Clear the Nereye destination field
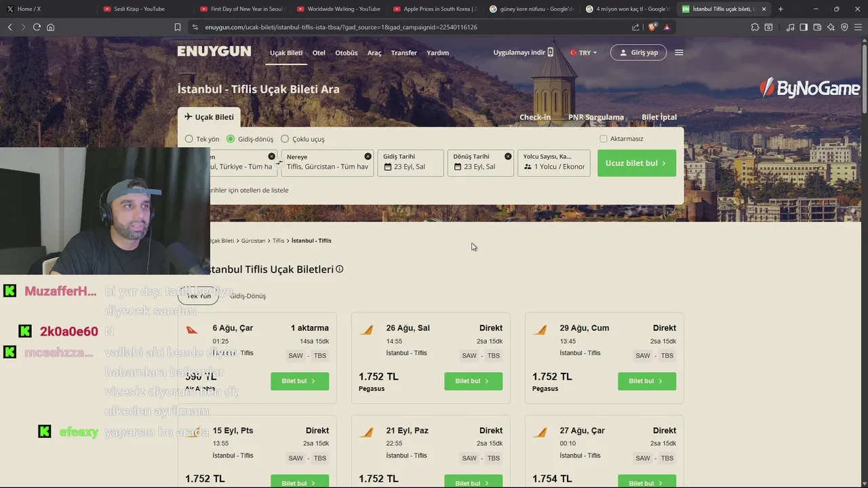Viewport: 868px width, 488px height. point(368,157)
